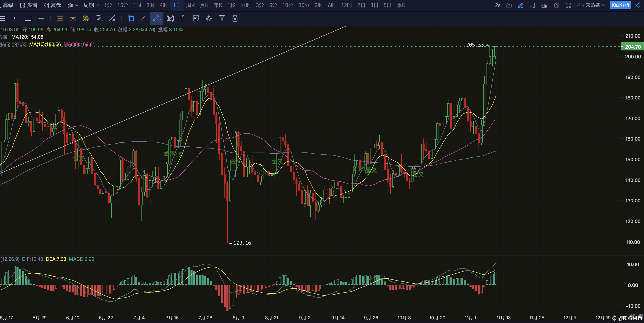Click the MA(30):169.81 indicator label
644x323 pixels.
click(x=79, y=44)
